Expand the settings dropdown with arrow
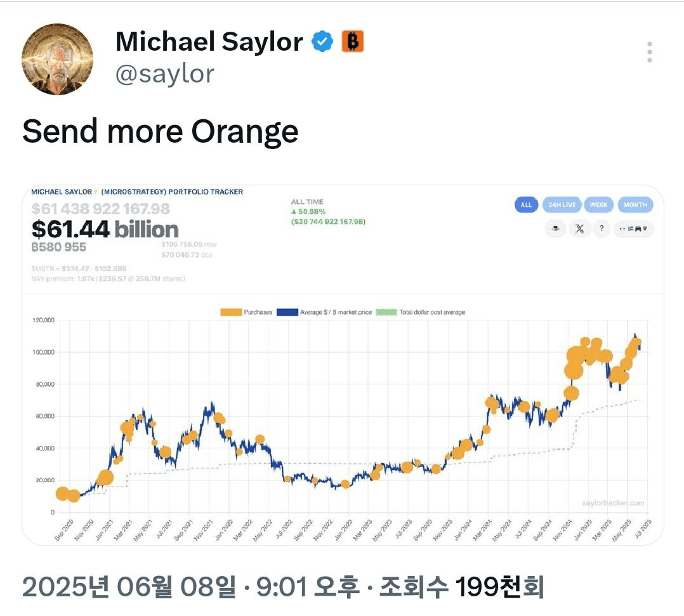 633,228
